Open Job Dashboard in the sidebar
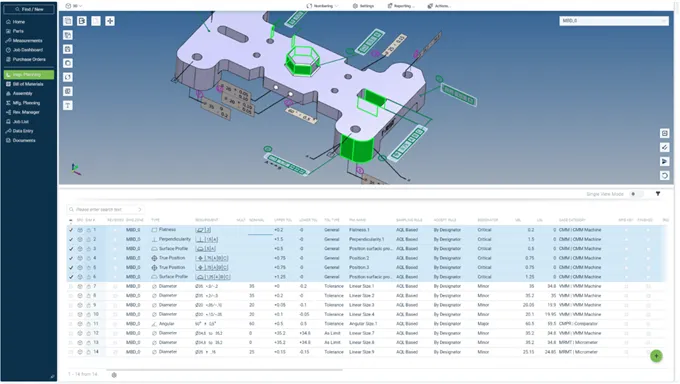Viewport: 680px width, 384px height. (x=29, y=50)
